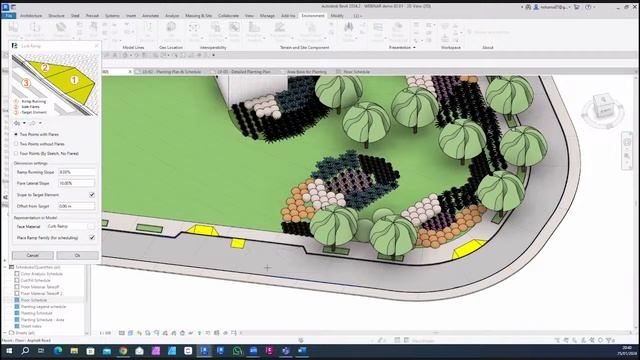Switch to the Structure ribbon tab
The height and width of the screenshot is (360, 640).
point(56,16)
